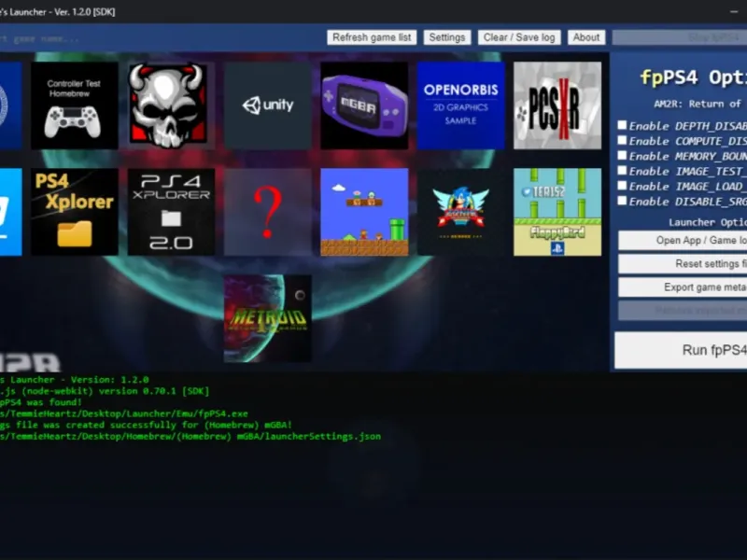
Task: Select the PS4 Xplorer 2.0 icon
Action: tap(171, 212)
